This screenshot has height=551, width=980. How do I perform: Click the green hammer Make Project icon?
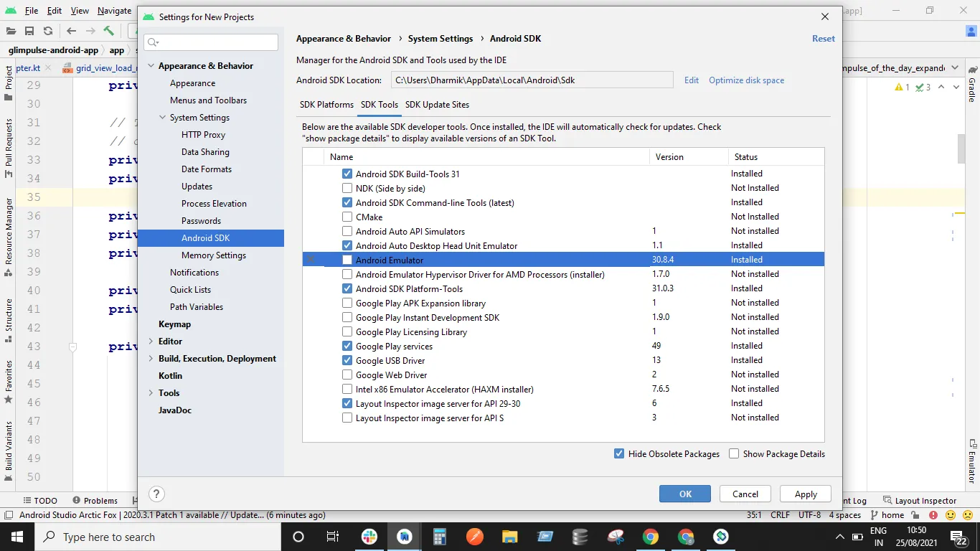(109, 31)
